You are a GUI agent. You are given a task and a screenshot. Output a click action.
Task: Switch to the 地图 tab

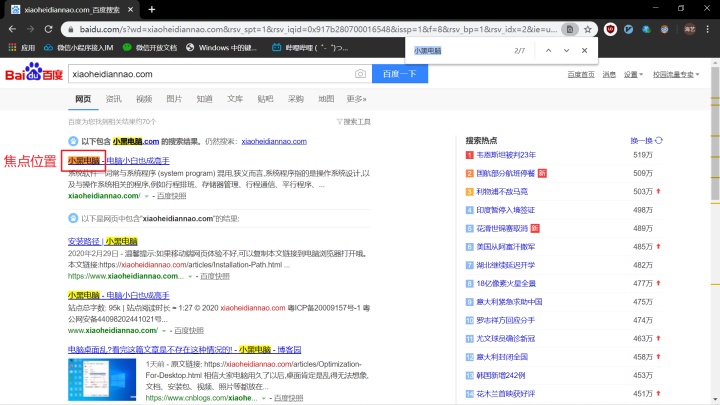pyautogui.click(x=326, y=99)
